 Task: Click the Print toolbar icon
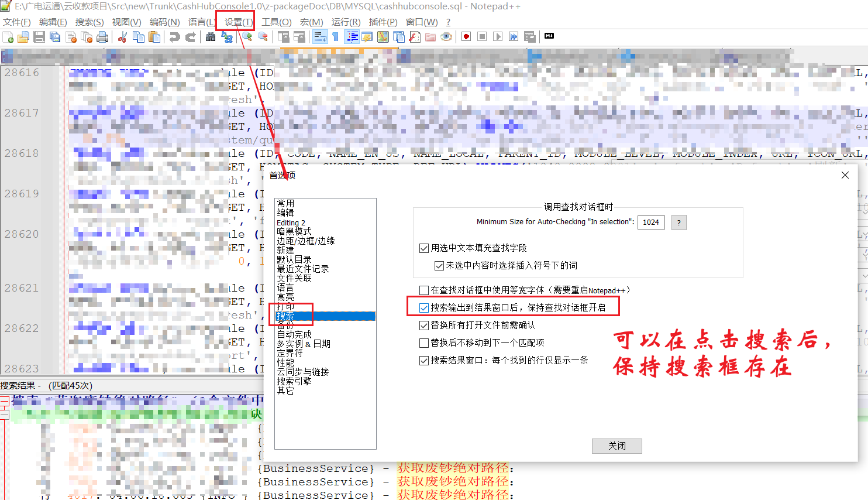[102, 37]
